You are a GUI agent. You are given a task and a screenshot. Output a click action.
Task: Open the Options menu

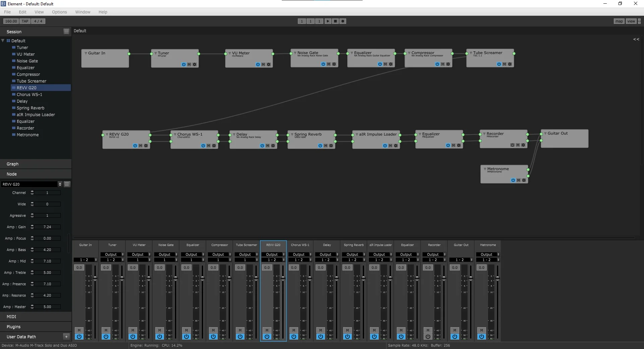[x=59, y=12]
